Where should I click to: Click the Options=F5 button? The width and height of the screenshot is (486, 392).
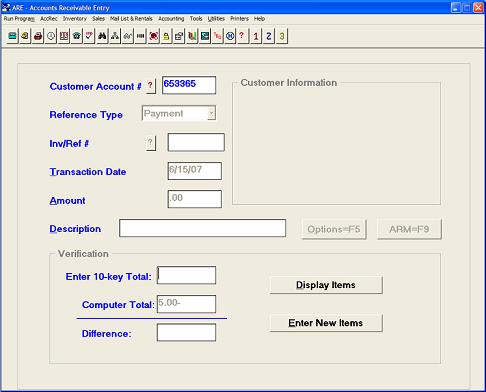pyautogui.click(x=334, y=229)
